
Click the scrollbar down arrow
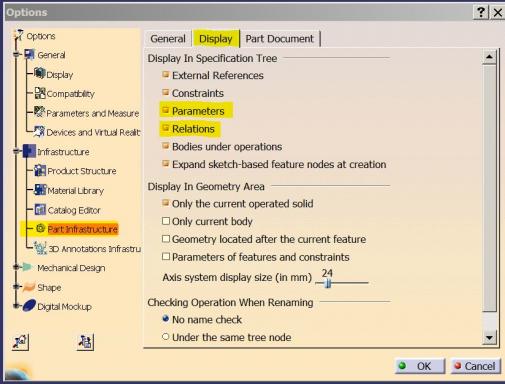click(489, 338)
